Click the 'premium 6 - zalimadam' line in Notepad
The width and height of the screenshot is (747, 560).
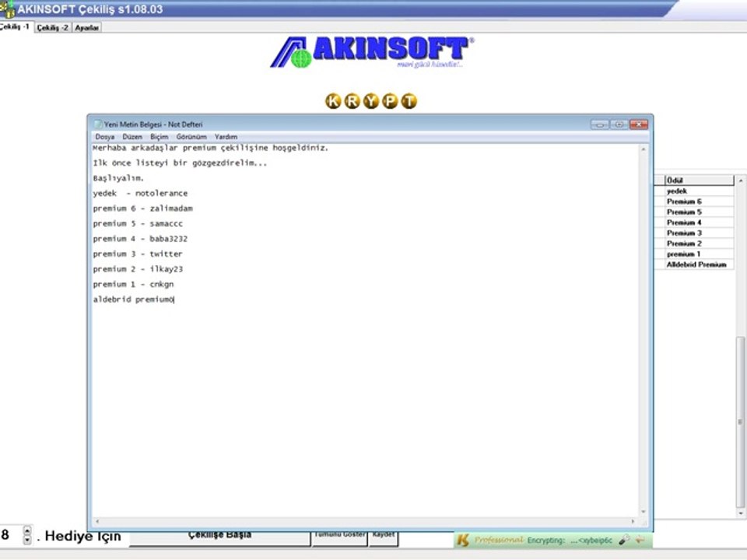[x=143, y=208]
